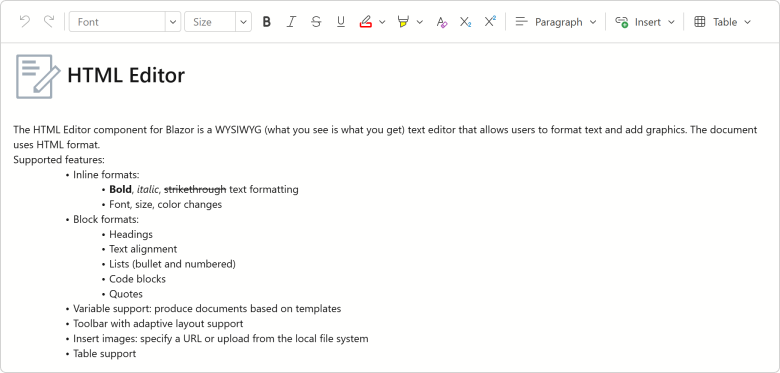Screen dimensions: 780x373
Task: Click the 'Block formats:' bullet
Action: pyautogui.click(x=106, y=219)
